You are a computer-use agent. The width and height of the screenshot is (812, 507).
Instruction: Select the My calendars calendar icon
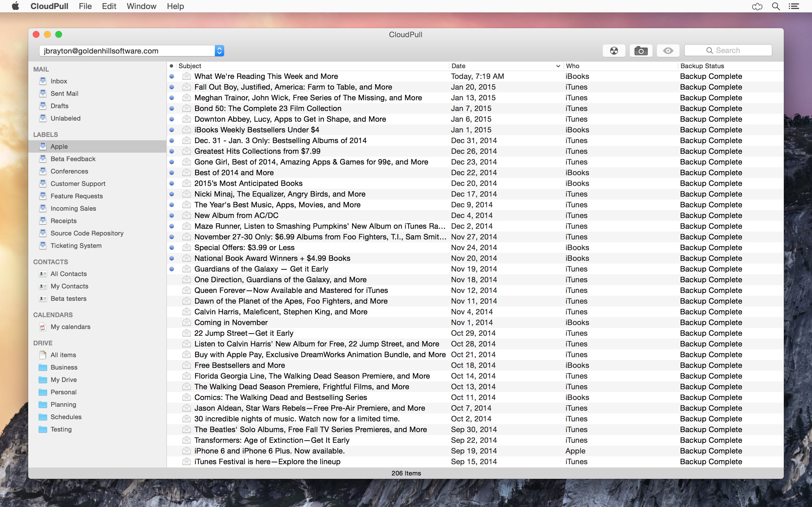point(43,327)
